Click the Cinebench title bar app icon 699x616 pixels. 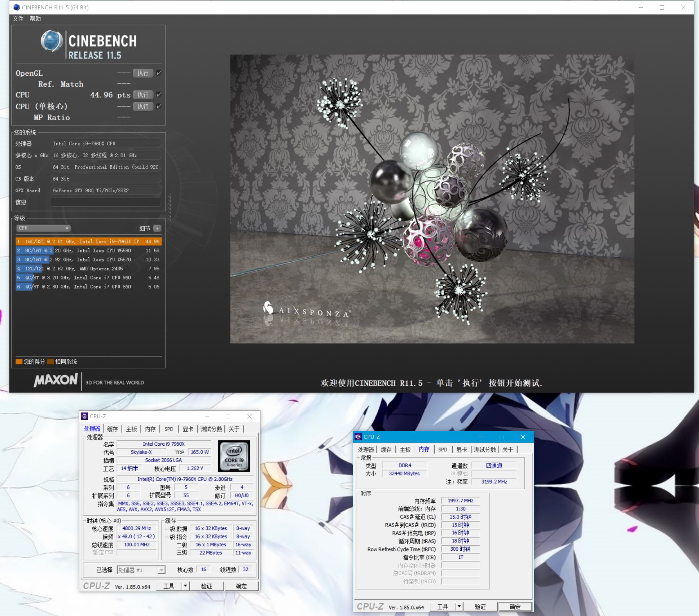tap(16, 7)
